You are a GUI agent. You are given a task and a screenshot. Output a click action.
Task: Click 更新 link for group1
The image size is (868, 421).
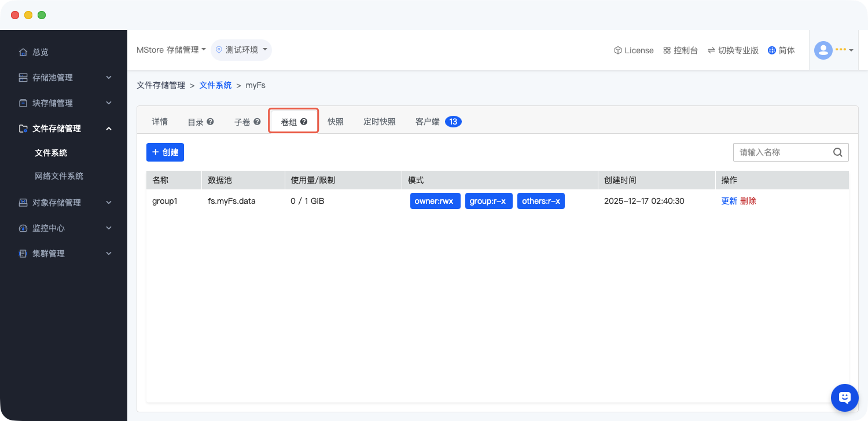pyautogui.click(x=729, y=201)
